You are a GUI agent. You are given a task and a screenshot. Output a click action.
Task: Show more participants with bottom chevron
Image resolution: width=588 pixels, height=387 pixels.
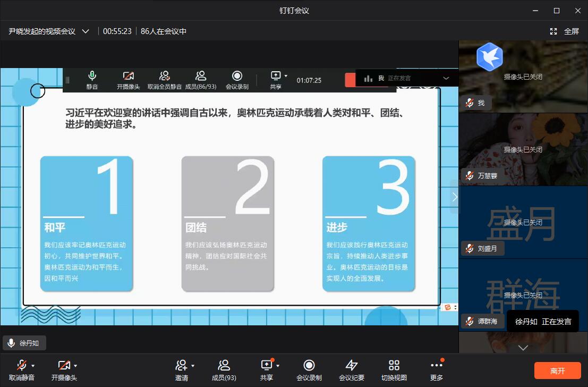tap(523, 348)
